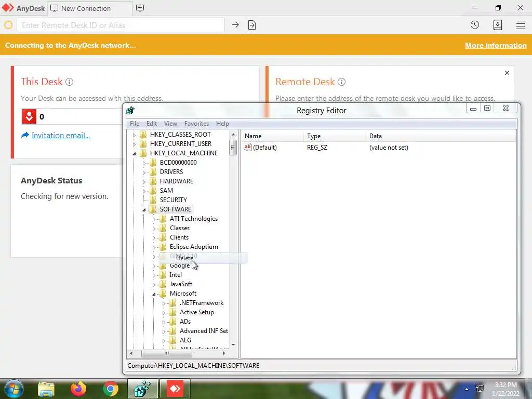Show hidden tray icons arrow
This screenshot has height=399, width=532.
(467, 389)
